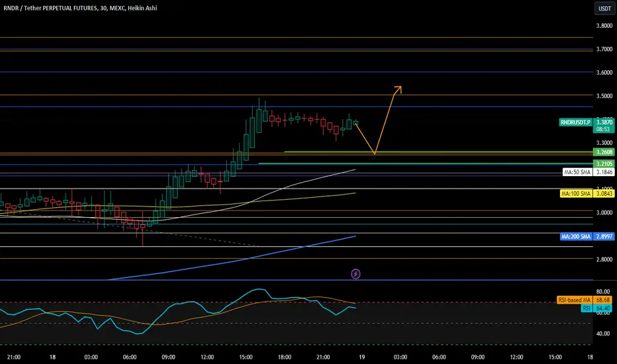Click the 19 date label on time axis
This screenshot has height=364, width=617.
point(361,357)
